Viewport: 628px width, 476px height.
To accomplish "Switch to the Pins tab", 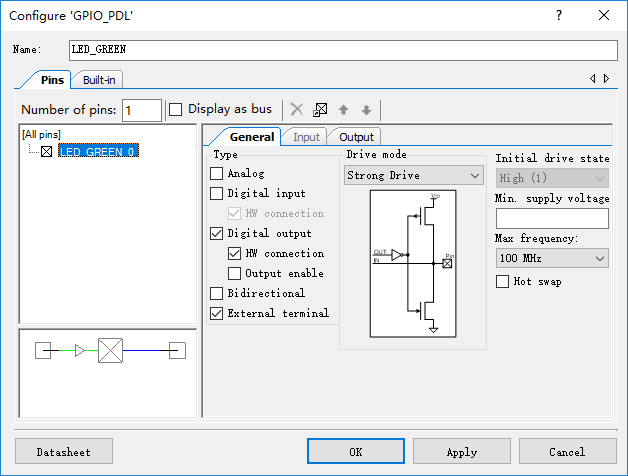I will click(x=52, y=80).
